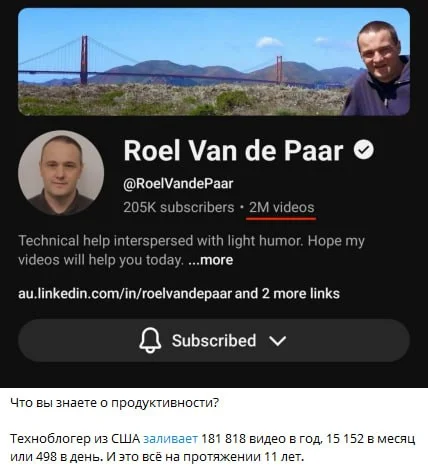The width and height of the screenshot is (428, 472).
Task: Click the left bridge tower in the banner
Action: (x=84, y=60)
